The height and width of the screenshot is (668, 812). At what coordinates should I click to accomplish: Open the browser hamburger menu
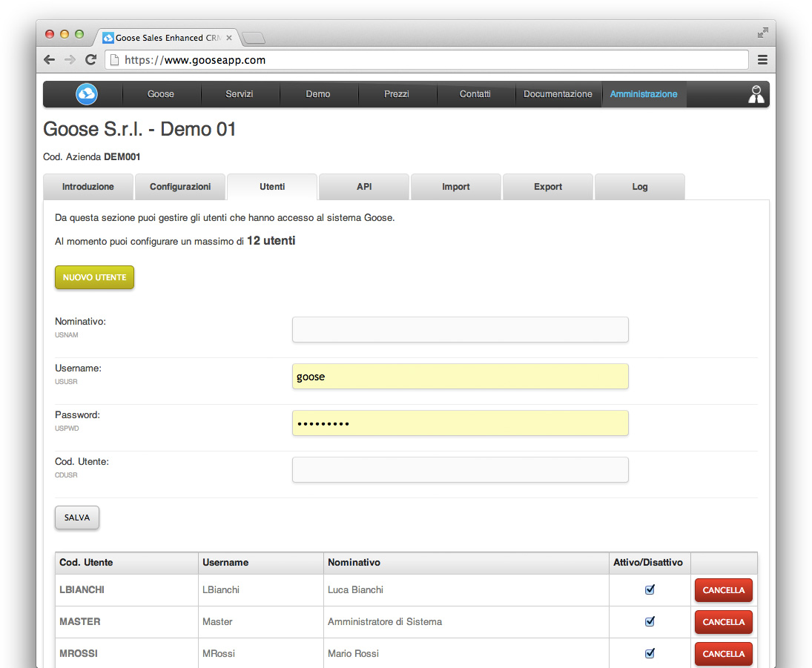(x=762, y=59)
